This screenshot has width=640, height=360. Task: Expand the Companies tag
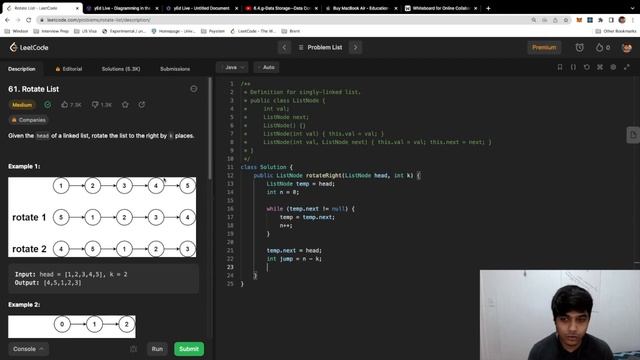[28, 120]
